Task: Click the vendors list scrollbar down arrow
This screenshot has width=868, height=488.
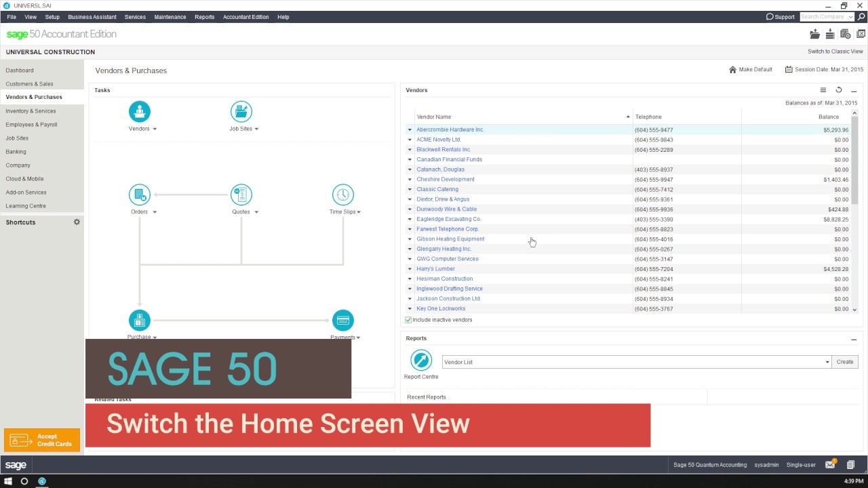Action: pyautogui.click(x=854, y=310)
